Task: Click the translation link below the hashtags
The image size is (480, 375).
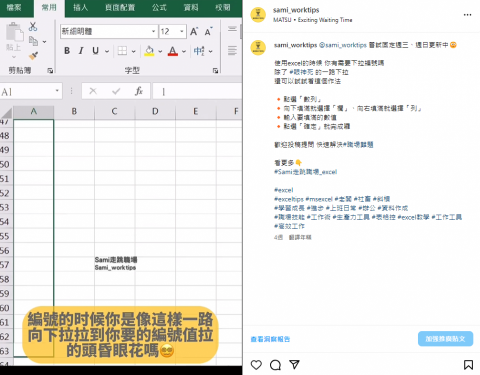Action: click(x=300, y=237)
